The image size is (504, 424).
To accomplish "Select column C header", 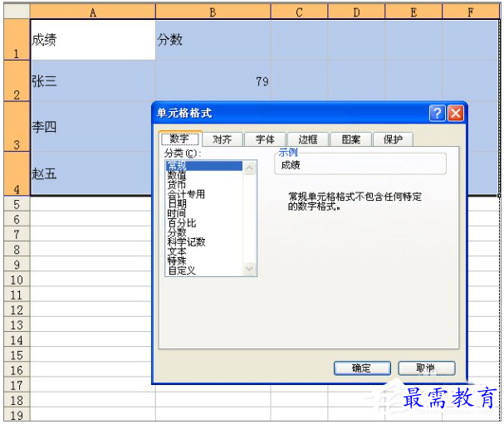I will (299, 12).
